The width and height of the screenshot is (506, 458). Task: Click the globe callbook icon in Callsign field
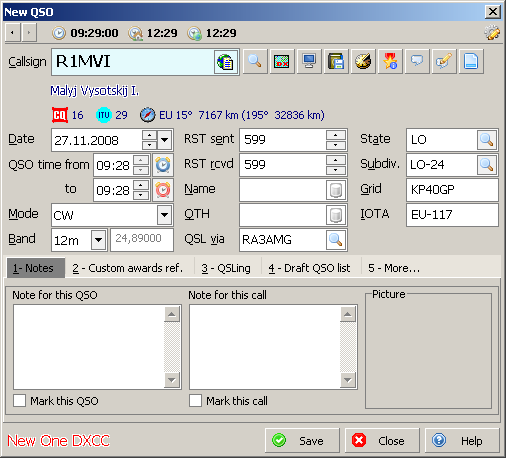[x=226, y=62]
